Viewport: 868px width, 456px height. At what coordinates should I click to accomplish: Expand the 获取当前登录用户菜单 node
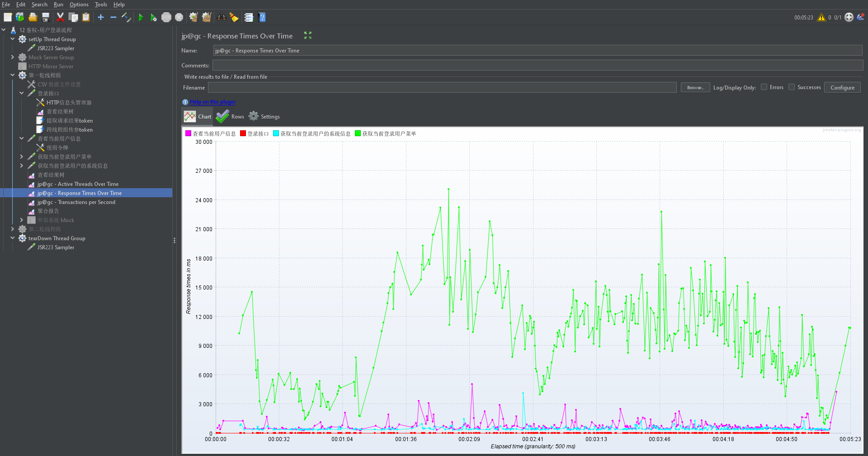pos(22,157)
